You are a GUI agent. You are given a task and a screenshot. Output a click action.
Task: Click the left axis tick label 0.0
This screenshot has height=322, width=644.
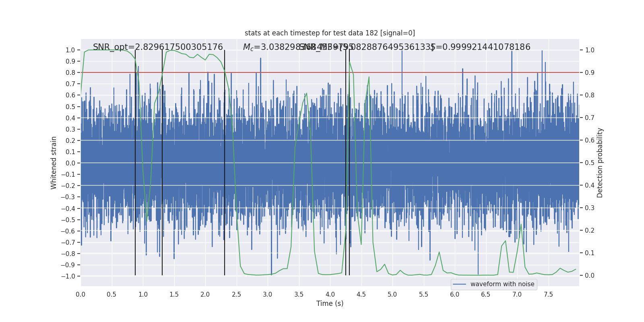(x=70, y=163)
